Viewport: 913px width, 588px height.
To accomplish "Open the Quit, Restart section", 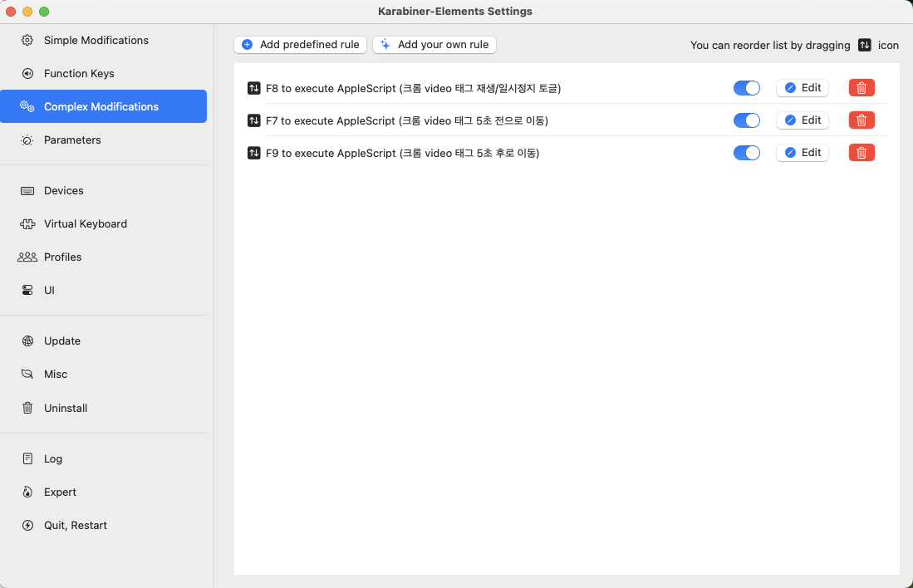I will 104,525.
